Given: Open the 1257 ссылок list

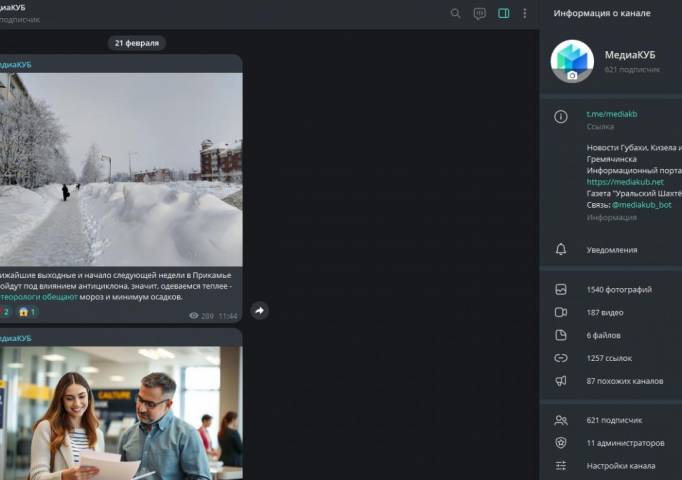Looking at the screenshot, I should (x=611, y=358).
